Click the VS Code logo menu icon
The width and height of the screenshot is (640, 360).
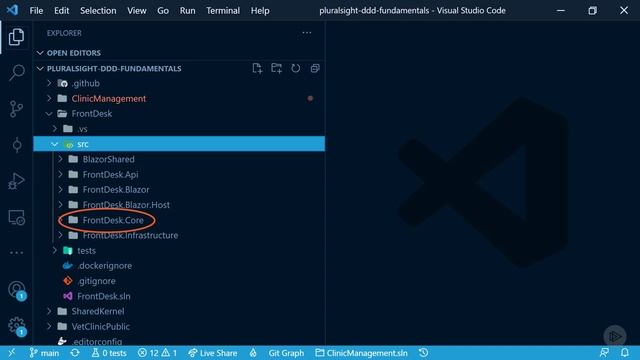tap(12, 10)
